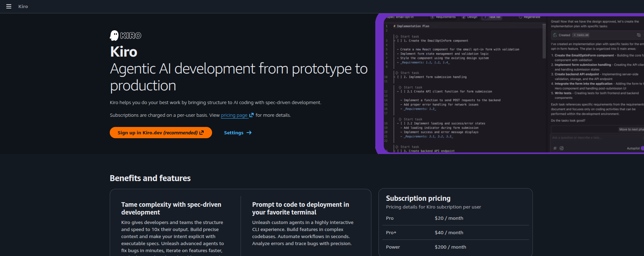Viewport: 644px width, 256px height.
Task: Click Sign up in Kiro.dev (recommended)
Action: click(161, 133)
